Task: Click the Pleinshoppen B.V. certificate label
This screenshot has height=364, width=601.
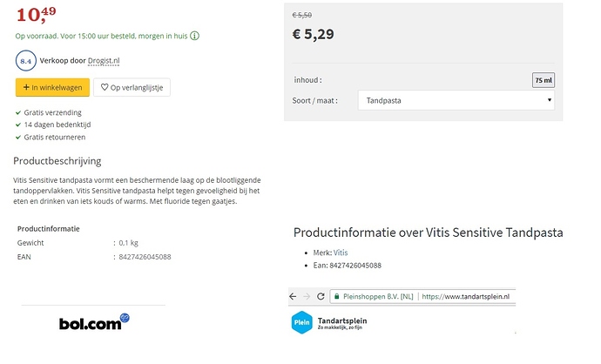Action: click(x=378, y=297)
